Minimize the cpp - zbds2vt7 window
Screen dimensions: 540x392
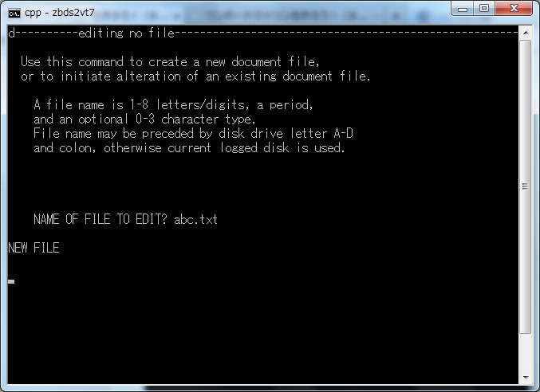[x=463, y=9]
